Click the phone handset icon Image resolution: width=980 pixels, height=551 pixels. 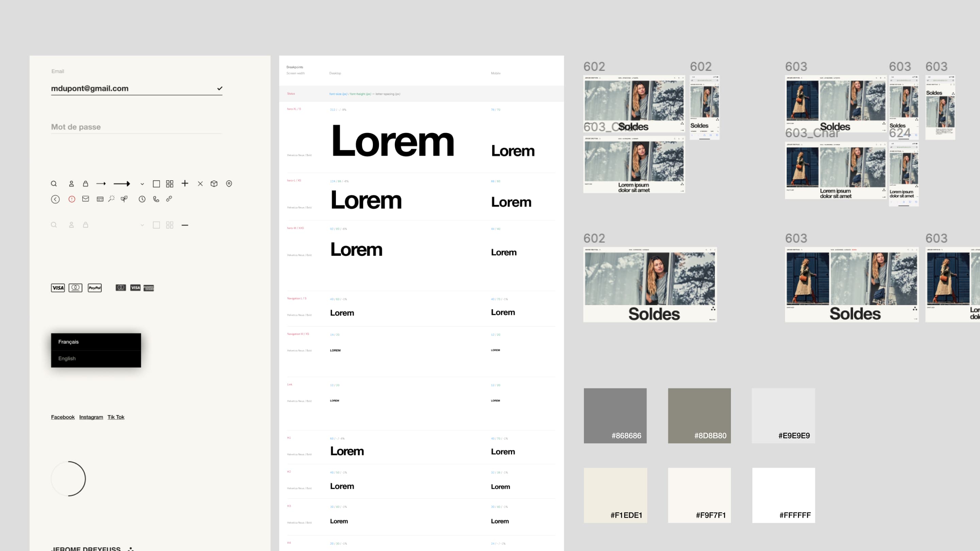[x=156, y=199]
